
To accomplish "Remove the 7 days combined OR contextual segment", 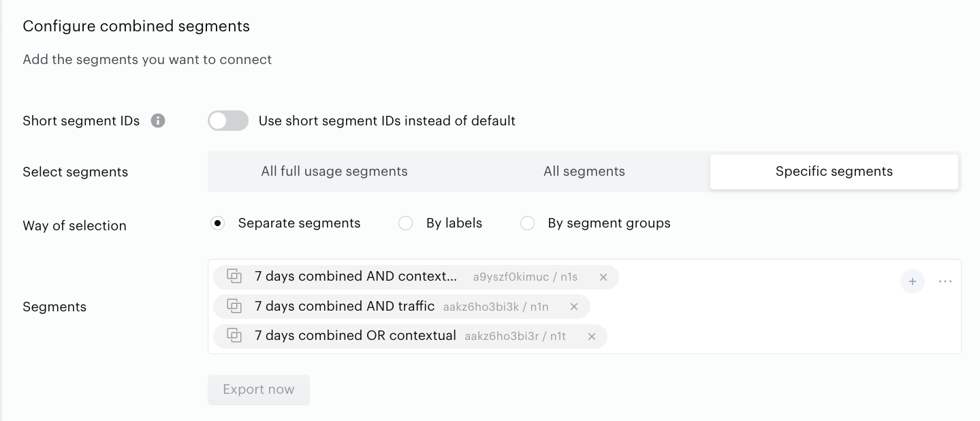I will (x=592, y=337).
